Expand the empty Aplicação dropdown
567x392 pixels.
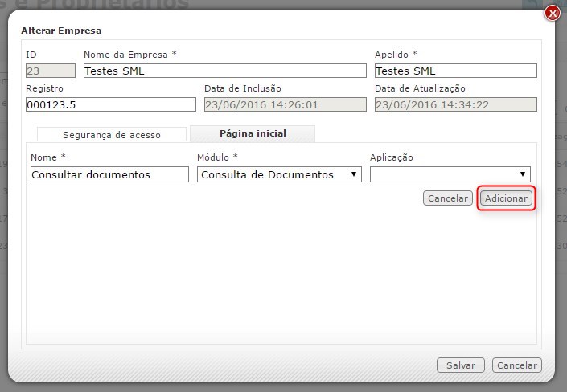pos(450,174)
